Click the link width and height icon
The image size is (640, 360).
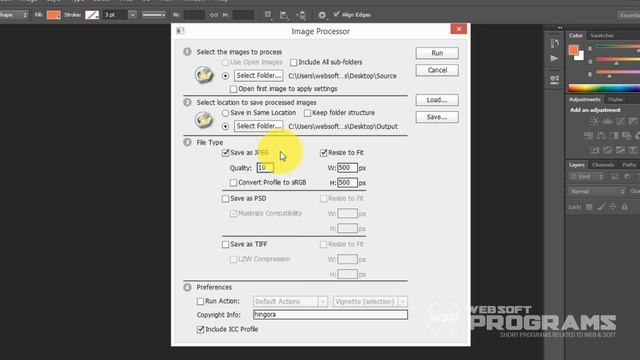213,15
